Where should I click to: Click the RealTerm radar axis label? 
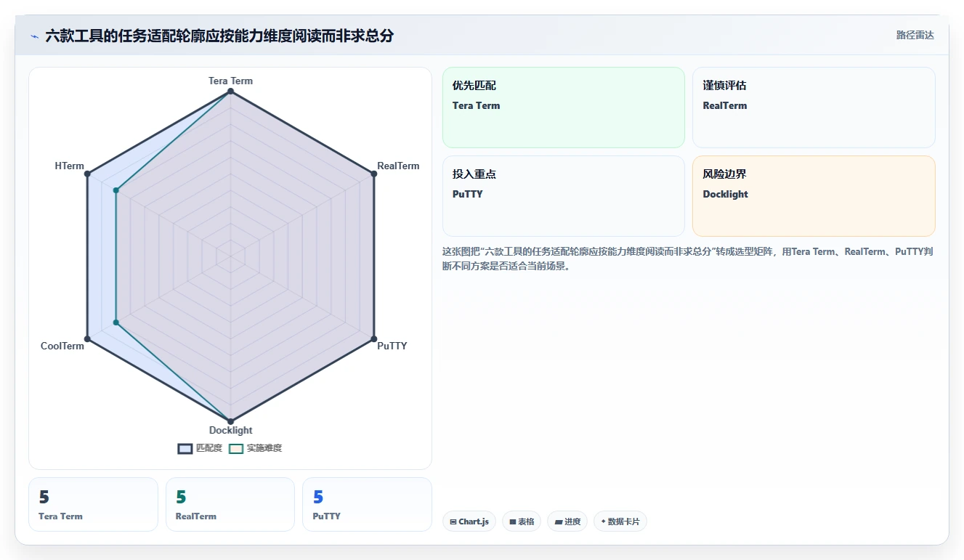pos(398,166)
